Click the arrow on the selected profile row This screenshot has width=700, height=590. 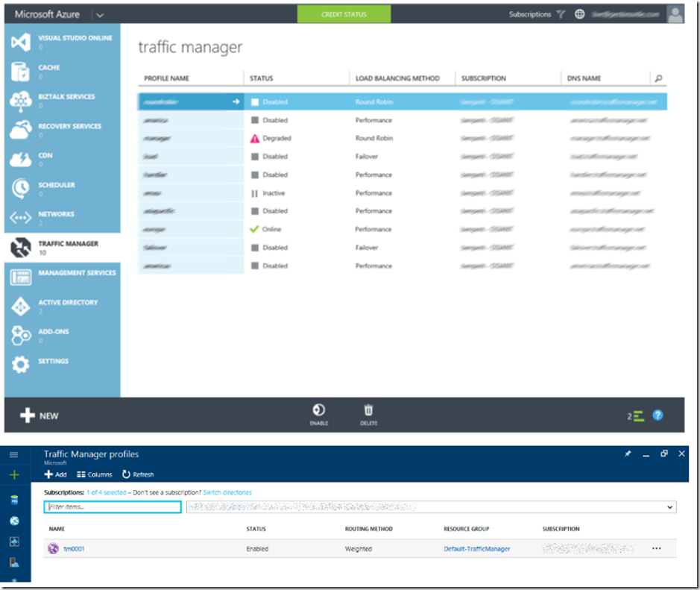(236, 102)
